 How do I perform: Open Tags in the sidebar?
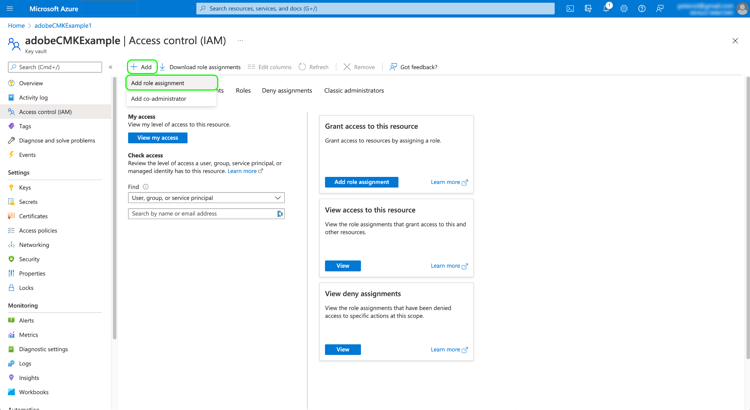[x=25, y=126]
